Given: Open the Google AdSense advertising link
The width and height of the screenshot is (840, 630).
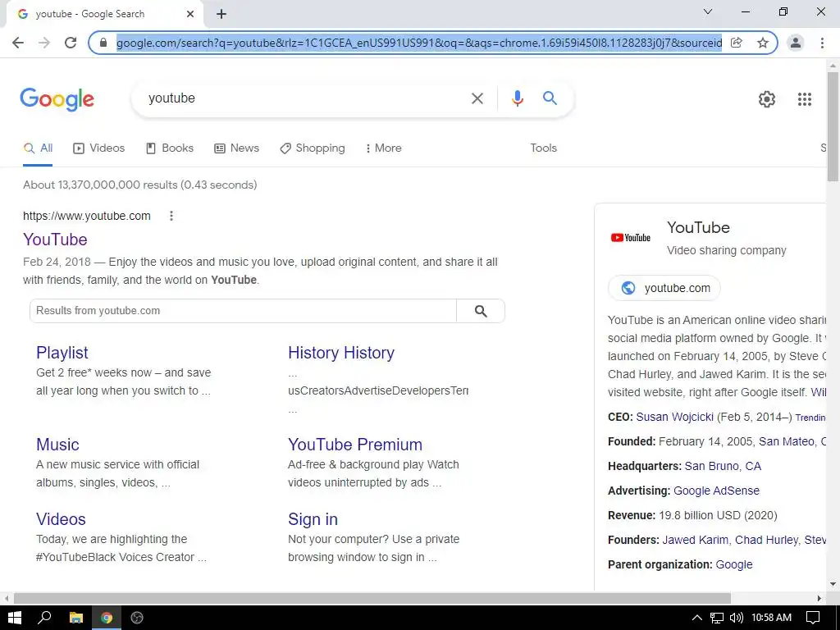Looking at the screenshot, I should (x=716, y=491).
